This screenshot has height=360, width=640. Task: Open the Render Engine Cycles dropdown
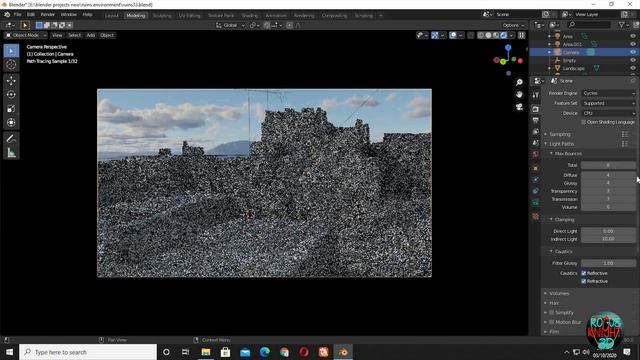609,93
